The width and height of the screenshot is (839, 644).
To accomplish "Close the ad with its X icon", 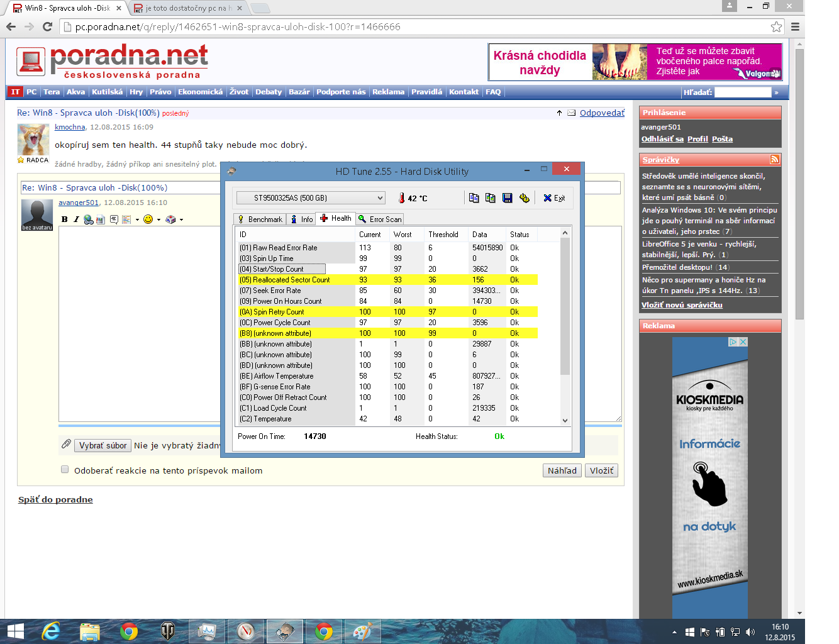I will [743, 342].
